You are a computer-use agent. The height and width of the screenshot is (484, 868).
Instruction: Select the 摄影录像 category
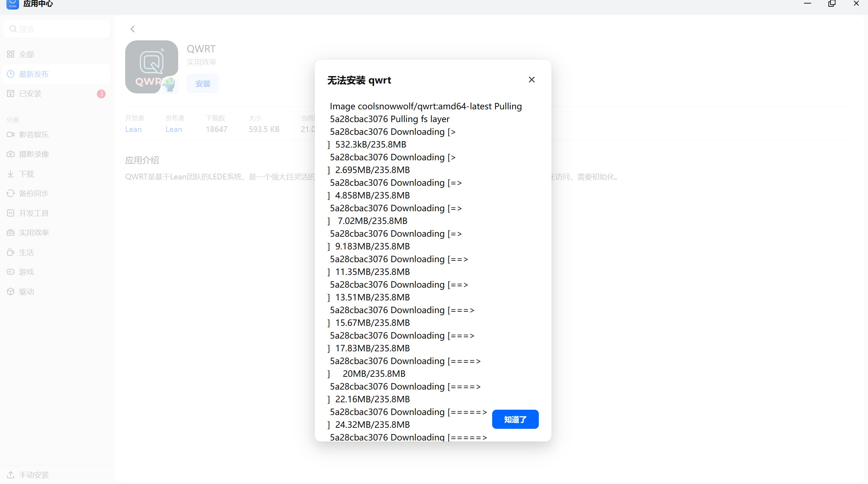tap(34, 154)
